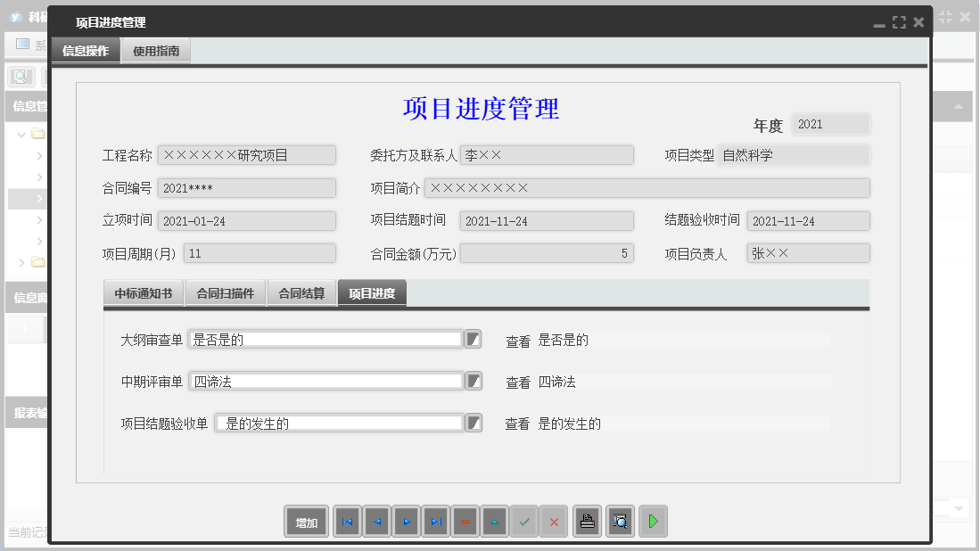Select the 使用指南 menu tab

click(x=155, y=50)
